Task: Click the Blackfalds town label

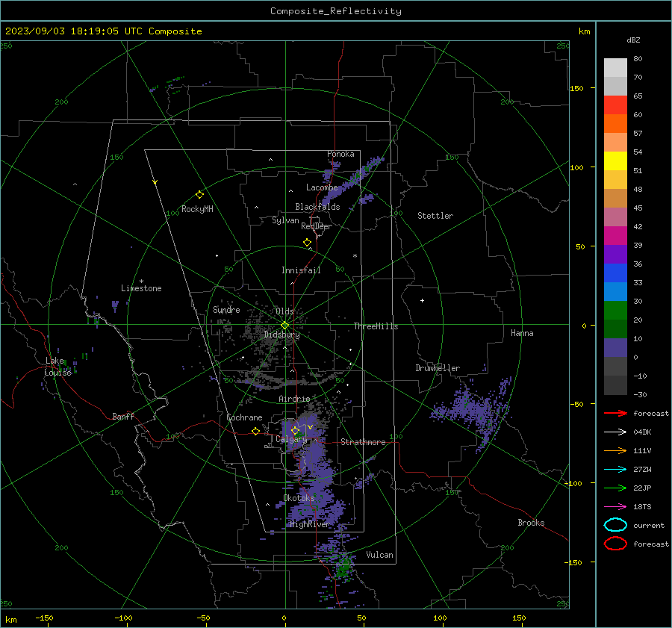Action: pos(317,207)
